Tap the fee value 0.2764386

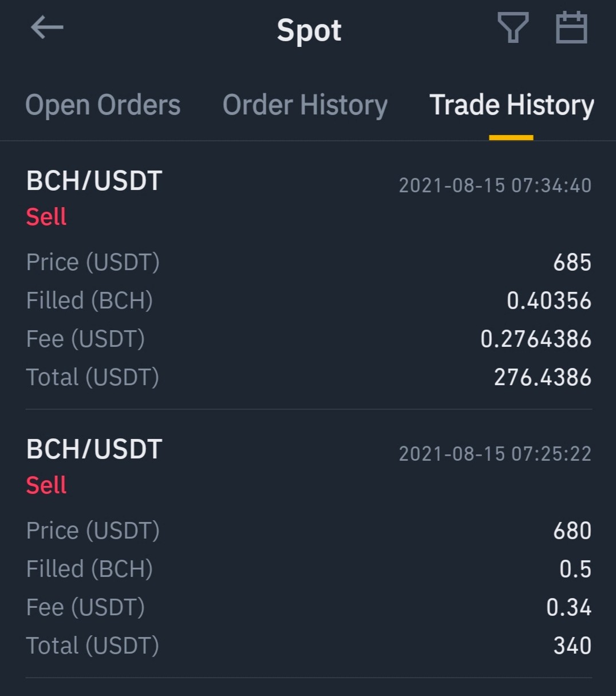click(x=536, y=339)
